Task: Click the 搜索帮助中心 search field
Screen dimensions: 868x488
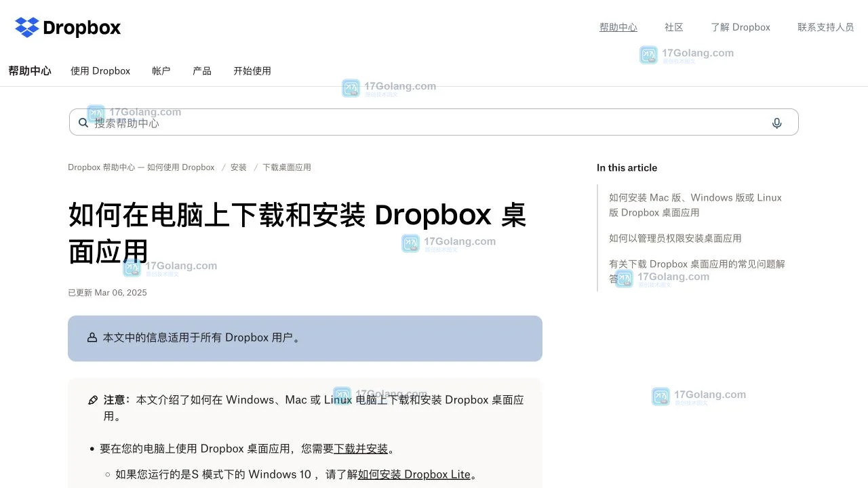Action: pos(434,122)
